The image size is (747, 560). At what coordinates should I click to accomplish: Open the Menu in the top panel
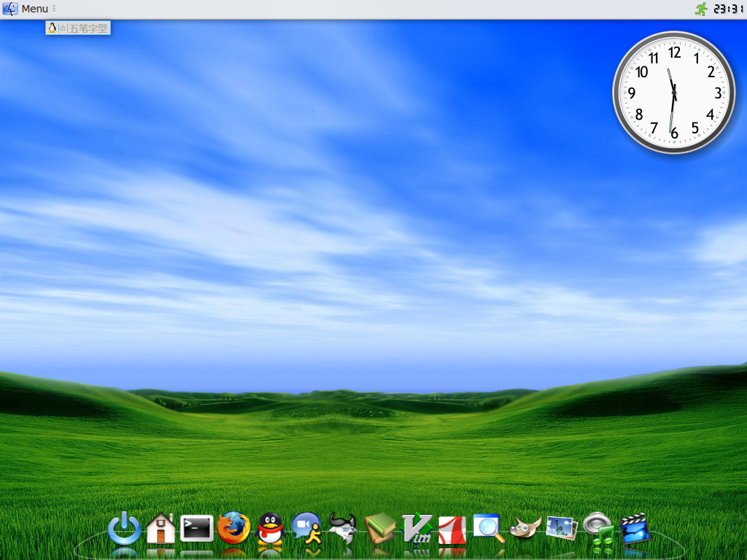[35, 9]
